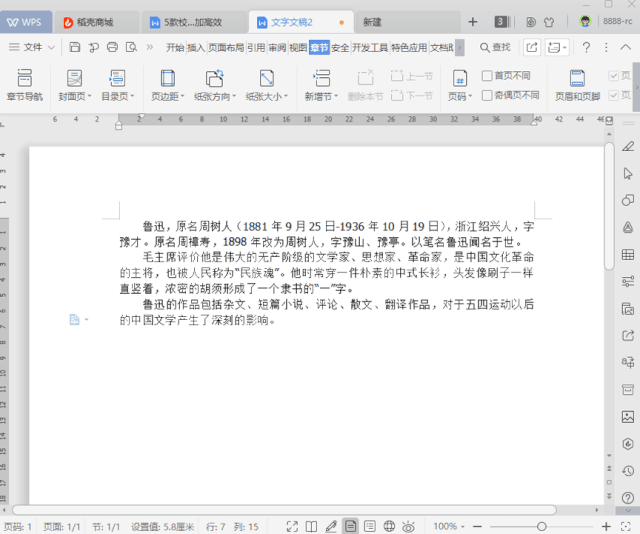Go to 下一节 next section

[x=411, y=96]
